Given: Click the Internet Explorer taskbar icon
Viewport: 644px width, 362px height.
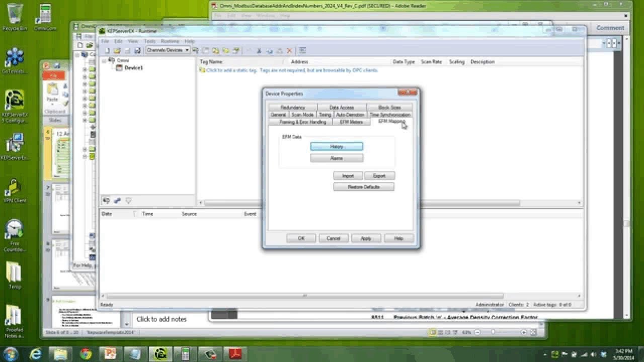Looking at the screenshot, I should [x=36, y=354].
